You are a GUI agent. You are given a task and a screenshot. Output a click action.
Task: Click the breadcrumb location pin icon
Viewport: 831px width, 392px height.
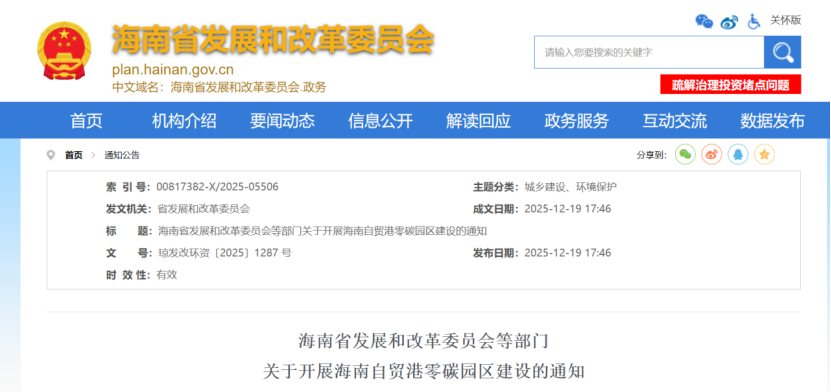51,155
